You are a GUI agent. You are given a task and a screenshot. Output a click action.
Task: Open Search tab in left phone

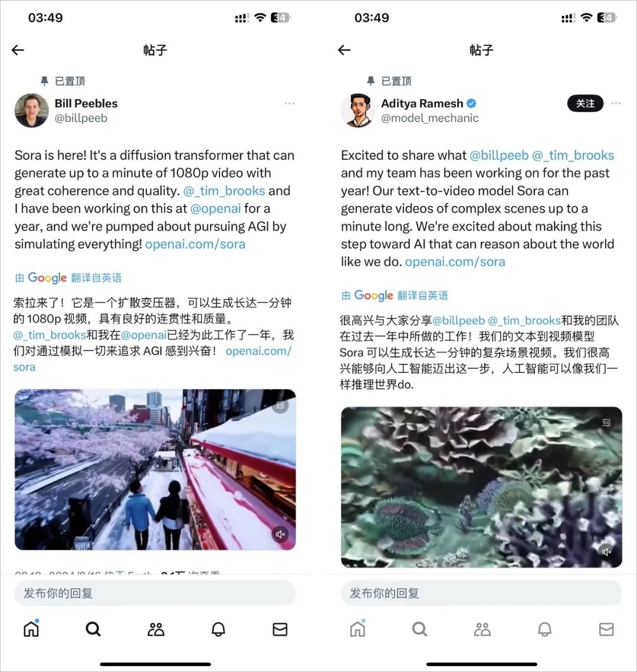coord(93,629)
